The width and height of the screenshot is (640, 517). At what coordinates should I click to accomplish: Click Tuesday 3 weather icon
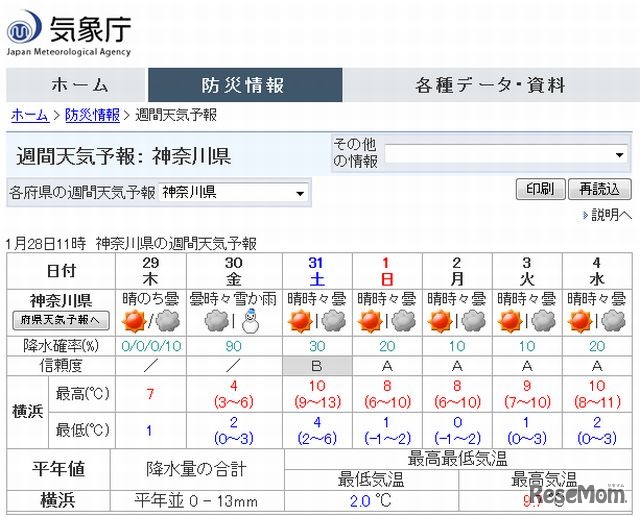pos(526,321)
